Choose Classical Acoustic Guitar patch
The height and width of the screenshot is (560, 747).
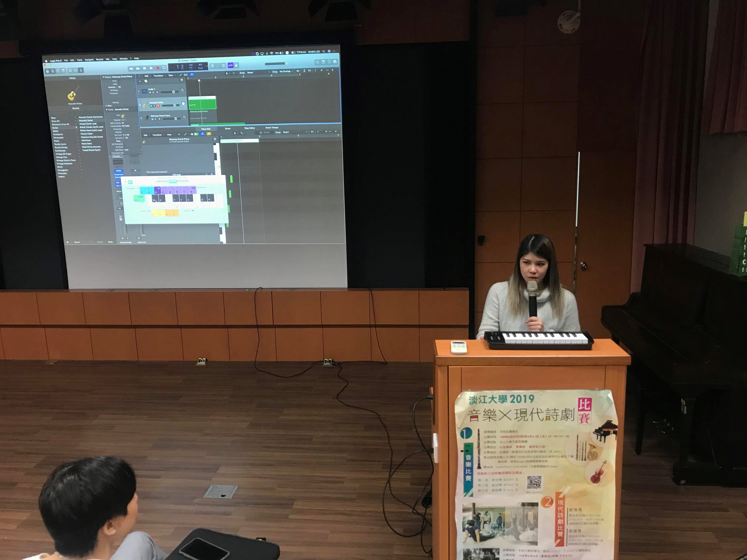point(92,137)
